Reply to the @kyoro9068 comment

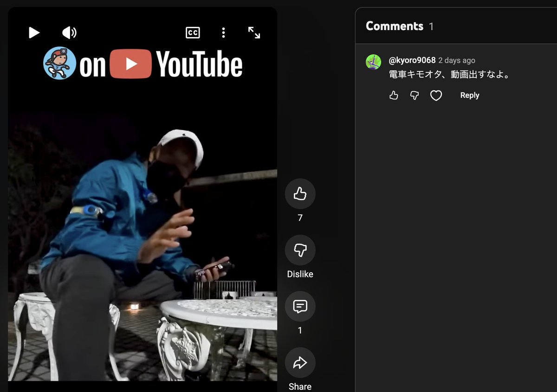470,95
